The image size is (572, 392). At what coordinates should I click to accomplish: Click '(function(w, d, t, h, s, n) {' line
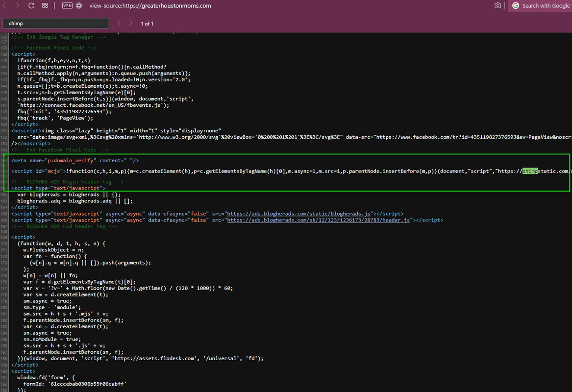click(61, 244)
